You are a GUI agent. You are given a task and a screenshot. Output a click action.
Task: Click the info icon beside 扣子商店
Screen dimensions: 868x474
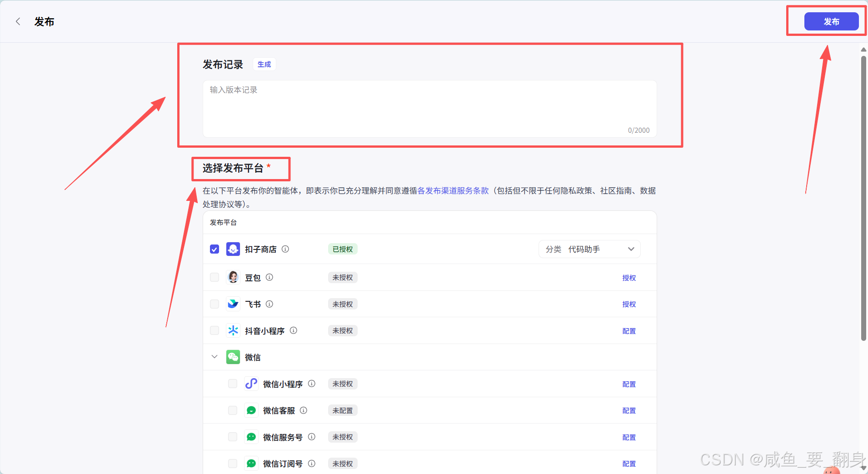[285, 249]
